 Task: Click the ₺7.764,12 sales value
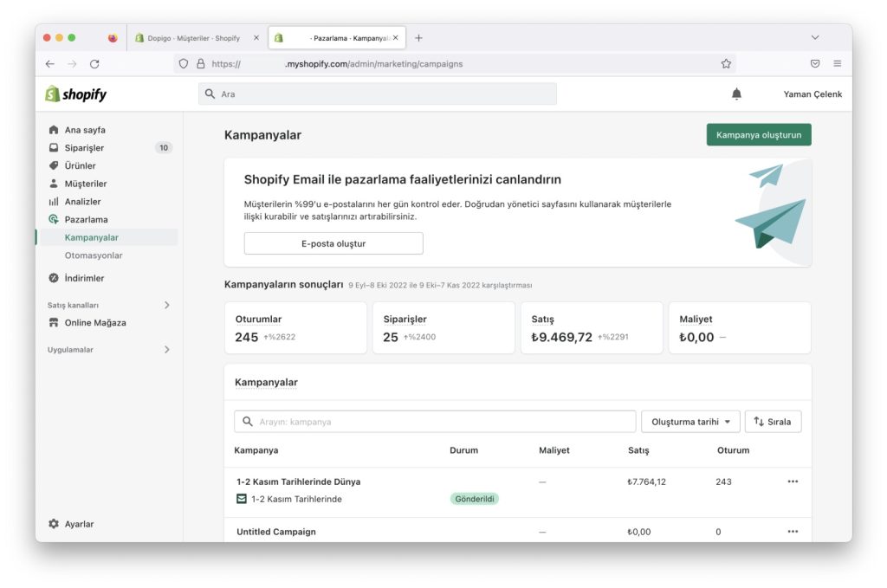pos(646,481)
